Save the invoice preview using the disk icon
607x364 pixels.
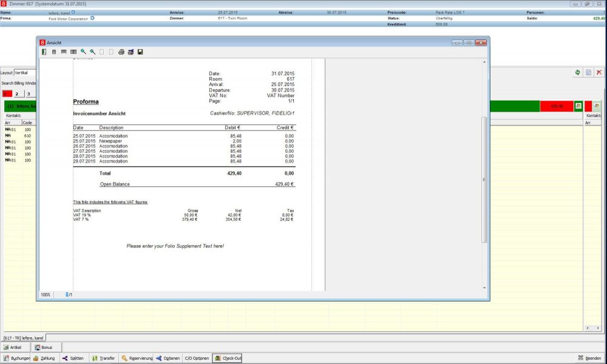point(140,52)
